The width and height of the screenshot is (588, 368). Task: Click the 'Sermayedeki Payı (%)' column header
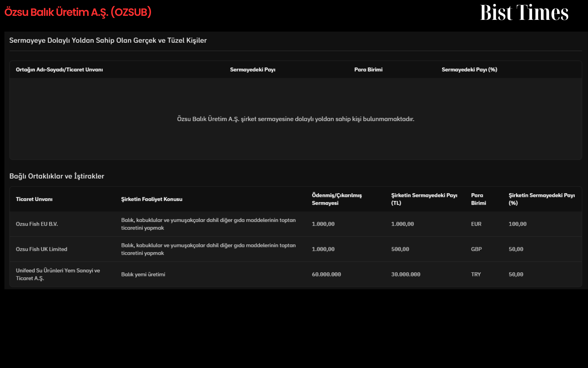pyautogui.click(x=469, y=70)
